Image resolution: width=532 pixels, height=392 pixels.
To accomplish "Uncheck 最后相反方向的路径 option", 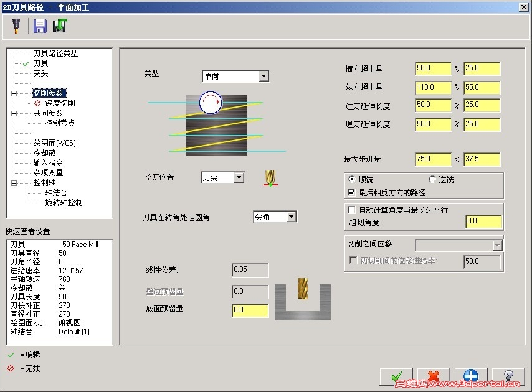I will click(353, 191).
